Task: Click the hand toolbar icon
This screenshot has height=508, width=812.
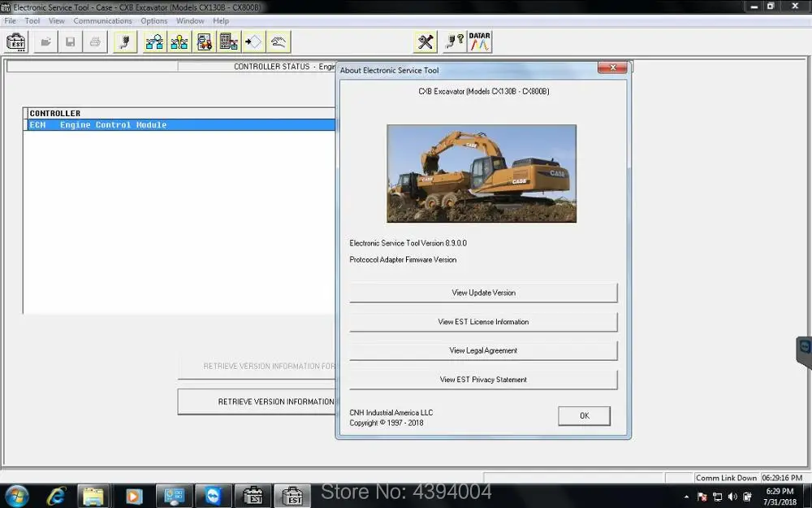Action: point(278,42)
